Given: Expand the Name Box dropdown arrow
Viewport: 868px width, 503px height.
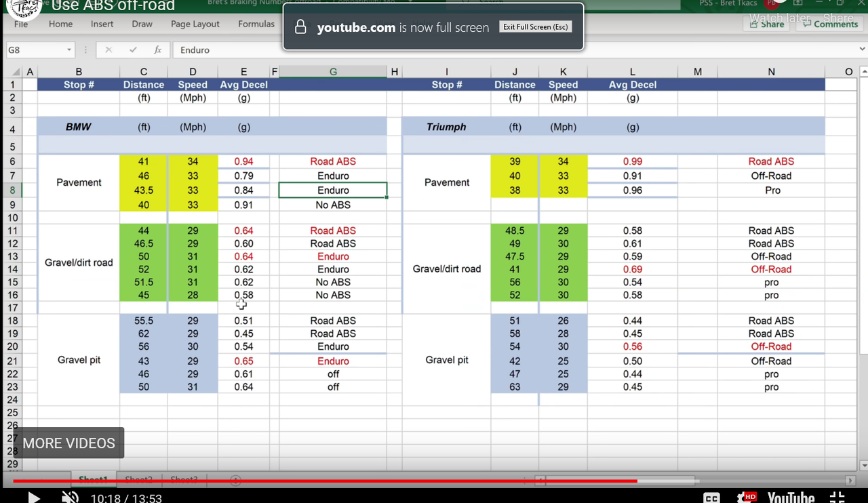Looking at the screenshot, I should [x=69, y=50].
